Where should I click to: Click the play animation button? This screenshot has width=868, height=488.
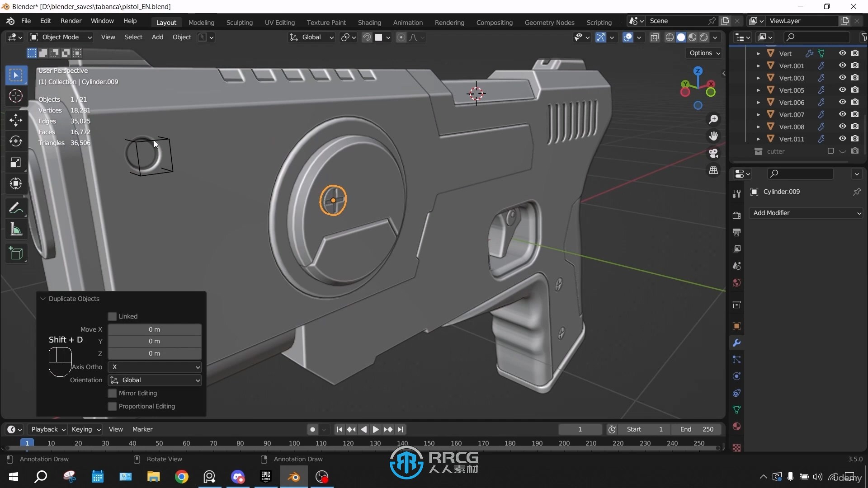click(376, 429)
